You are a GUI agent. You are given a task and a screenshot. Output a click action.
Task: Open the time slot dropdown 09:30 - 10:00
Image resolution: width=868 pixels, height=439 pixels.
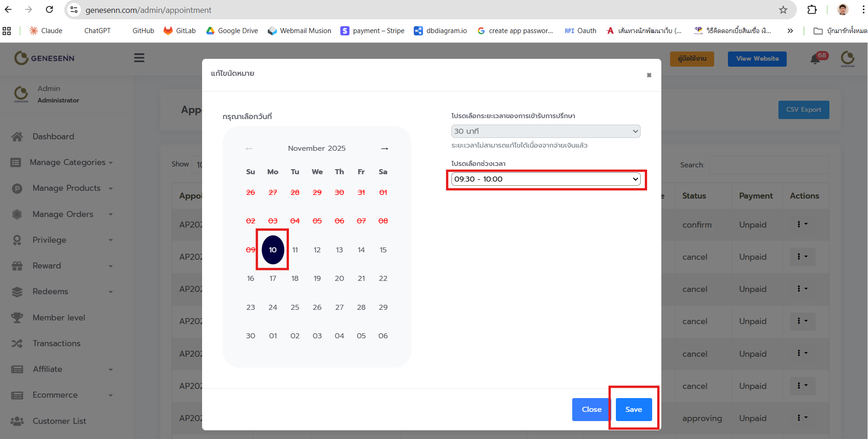pyautogui.click(x=546, y=179)
